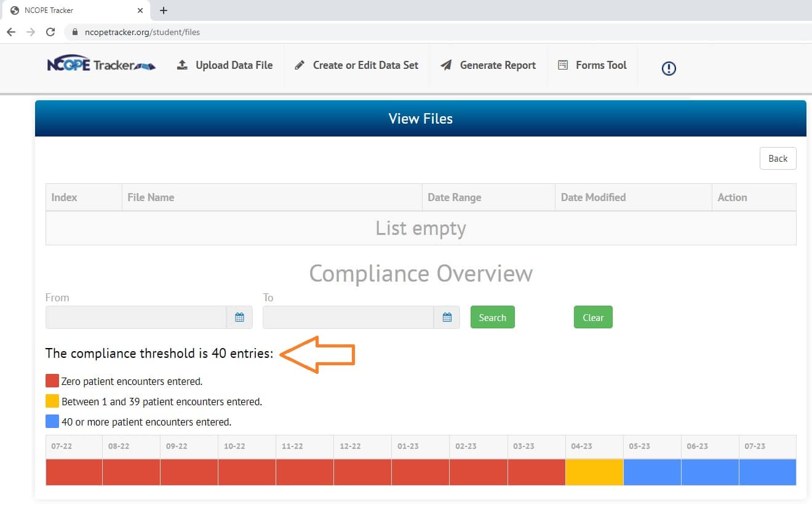812x511 pixels.
Task: Click the exclamation alert icon in the navbar
Action: tap(668, 68)
